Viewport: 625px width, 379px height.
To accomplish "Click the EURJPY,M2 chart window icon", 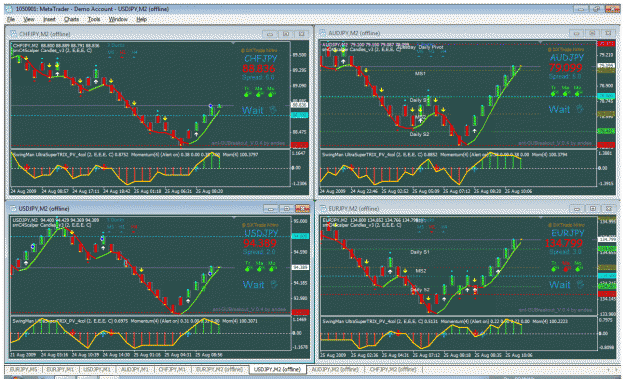I will (322, 208).
